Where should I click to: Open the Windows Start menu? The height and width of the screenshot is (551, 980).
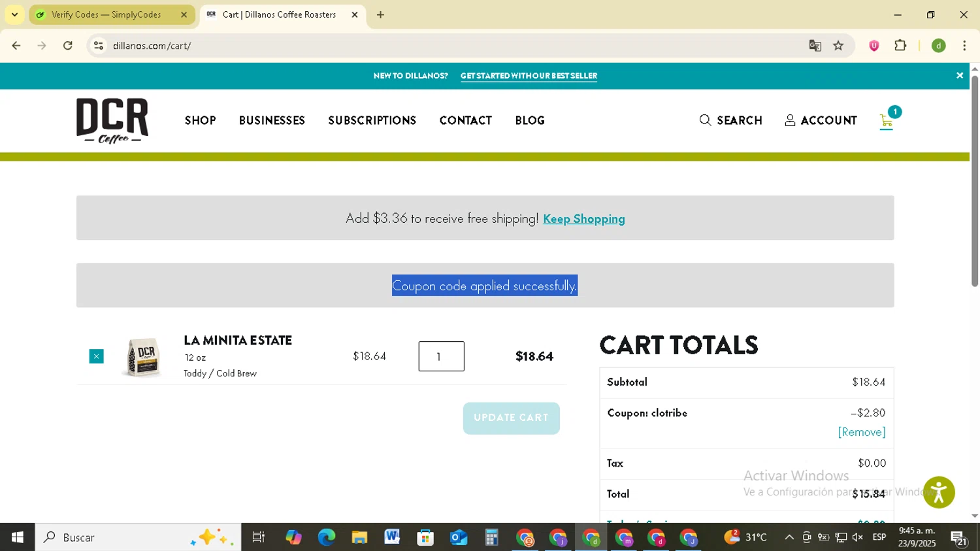click(x=18, y=537)
